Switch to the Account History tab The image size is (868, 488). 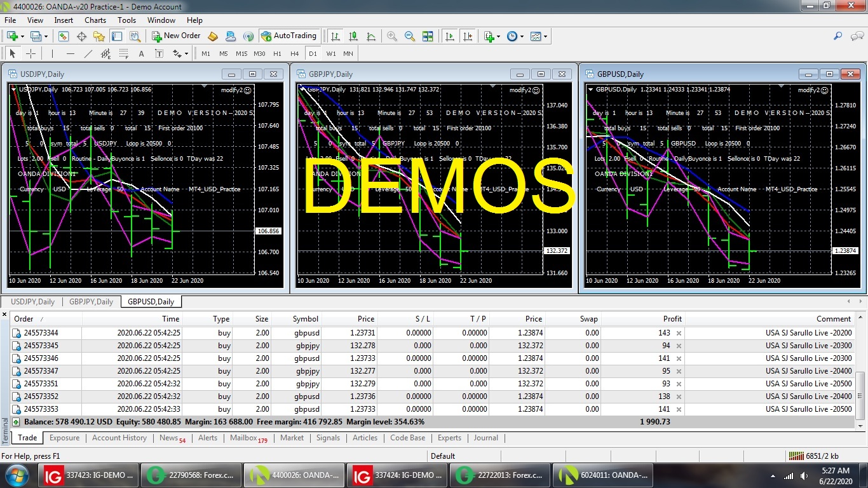[x=119, y=438]
